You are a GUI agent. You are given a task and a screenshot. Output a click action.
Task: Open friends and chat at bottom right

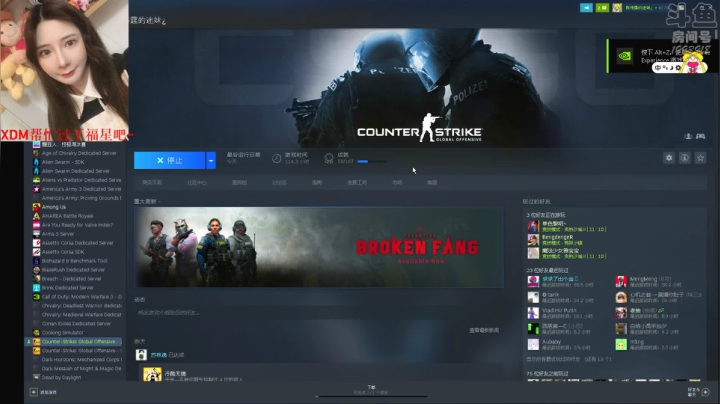coord(699,392)
